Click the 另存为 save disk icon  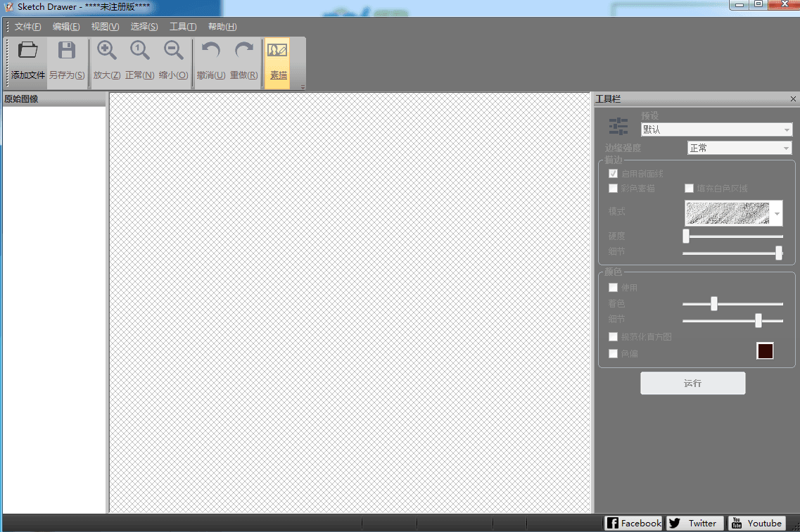[x=66, y=51]
